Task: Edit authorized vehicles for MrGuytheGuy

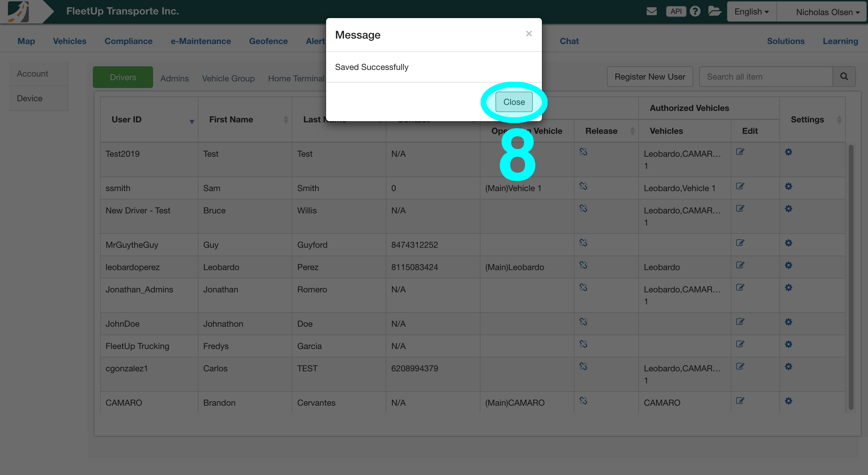Action: tap(740, 243)
